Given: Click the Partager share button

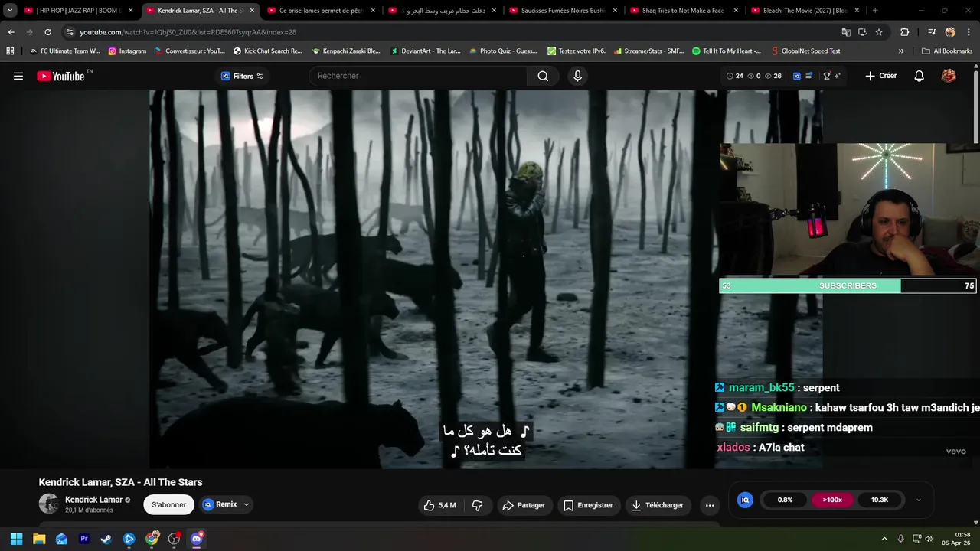Looking at the screenshot, I should (524, 505).
